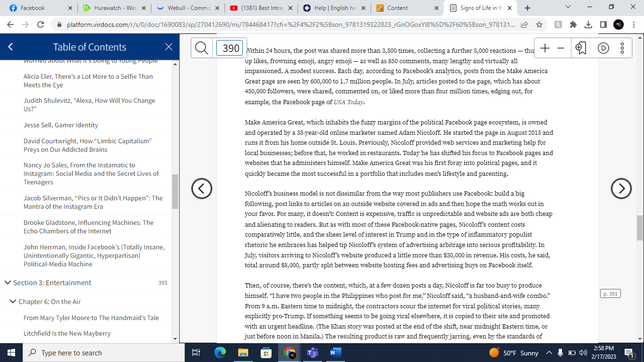The height and width of the screenshot is (362, 644).
Task: Open the Windows Start menu
Action: pyautogui.click(x=11, y=353)
